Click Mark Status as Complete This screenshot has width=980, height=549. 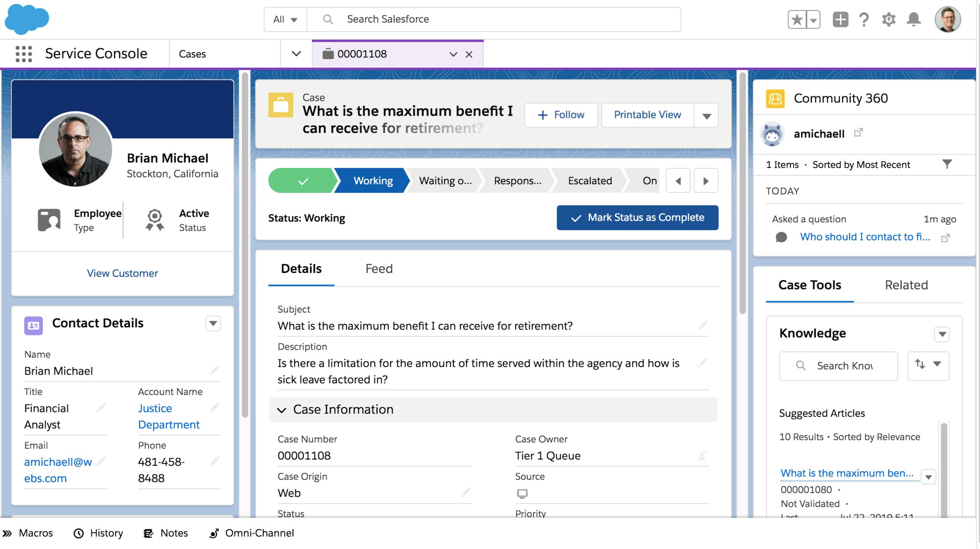point(637,218)
